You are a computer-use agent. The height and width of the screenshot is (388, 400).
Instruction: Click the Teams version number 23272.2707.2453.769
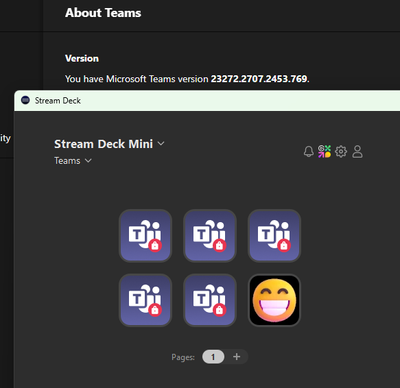[259, 79]
